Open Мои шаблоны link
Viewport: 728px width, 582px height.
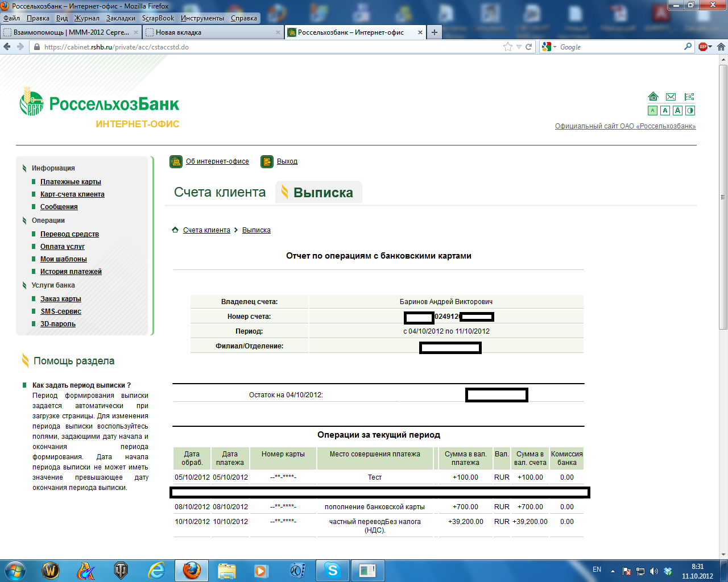coord(64,259)
